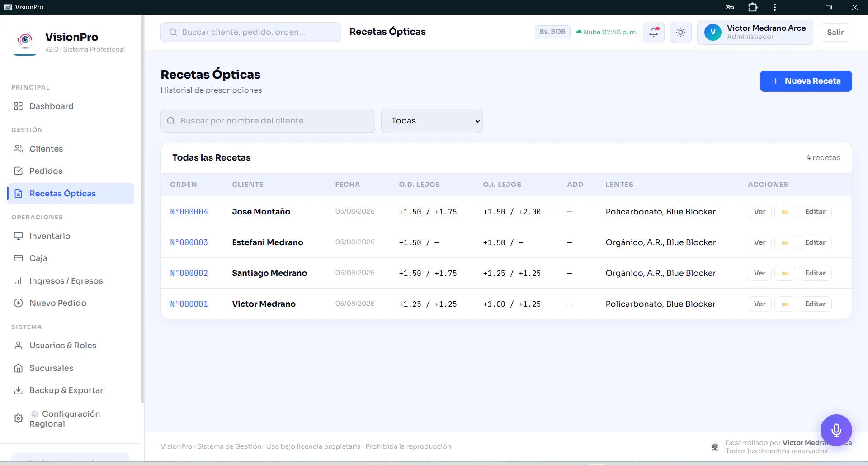Open order N°000002 link
Image resolution: width=868 pixels, height=465 pixels.
[x=189, y=273]
